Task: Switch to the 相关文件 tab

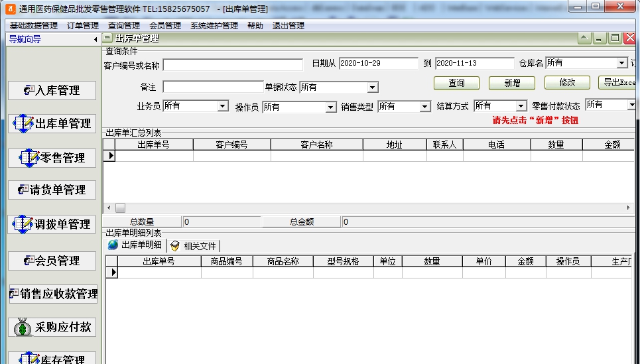Action: pyautogui.click(x=194, y=246)
